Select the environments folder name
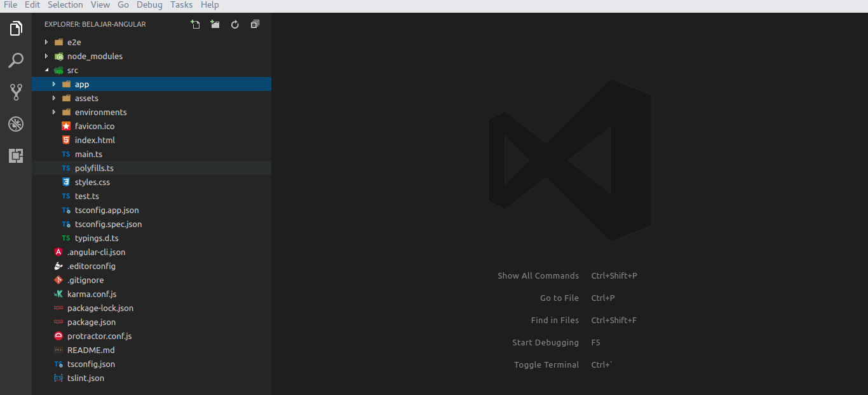Screen dimensions: 868x395 click(x=100, y=112)
